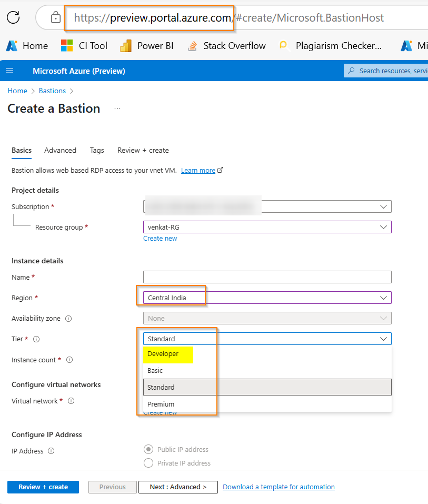Screen dimensions: 428x504
Task: Switch to the Advanced tab
Action: click(x=60, y=151)
